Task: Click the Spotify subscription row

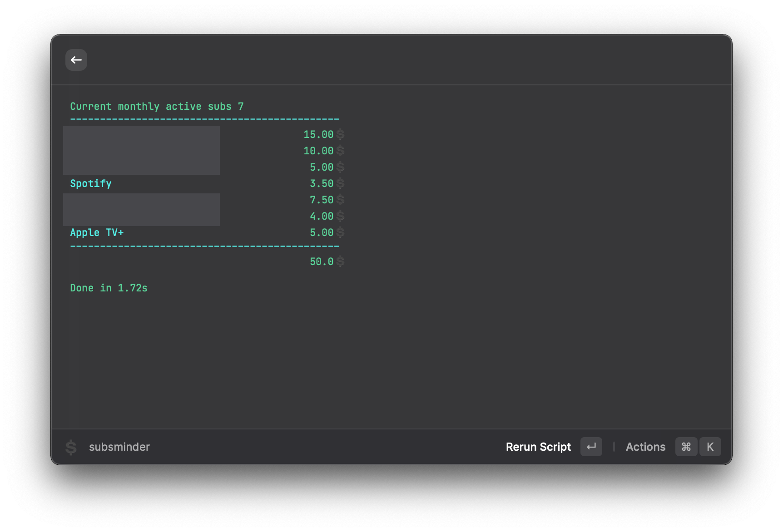Action: [x=208, y=183]
